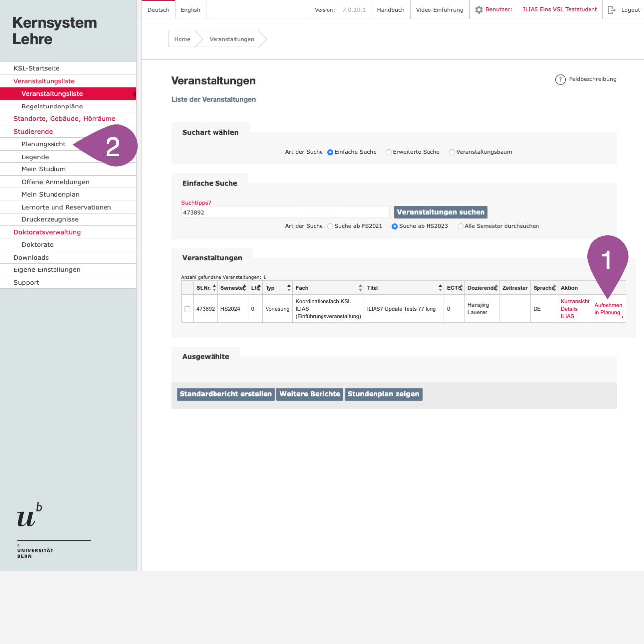
Task: Open Planungssicht in the sidebar
Action: pyautogui.click(x=44, y=144)
